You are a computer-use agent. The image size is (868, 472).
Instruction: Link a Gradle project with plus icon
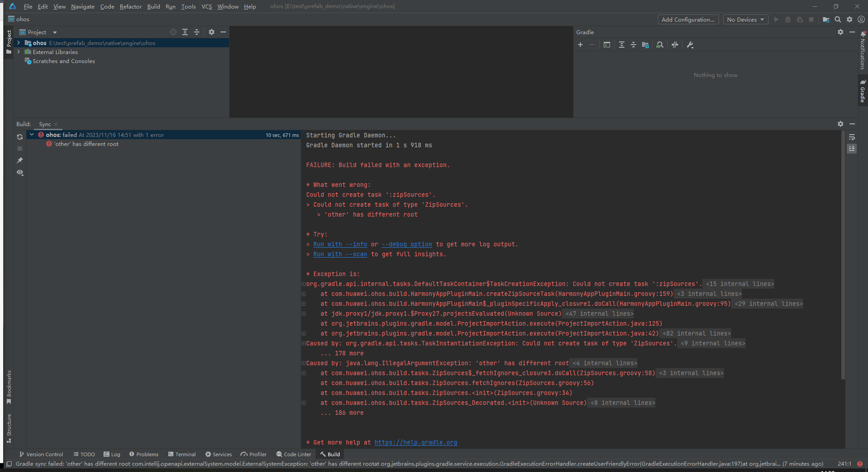coord(580,45)
